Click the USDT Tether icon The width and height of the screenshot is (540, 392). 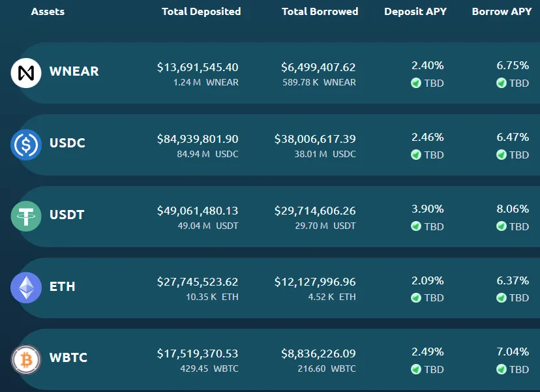(26, 217)
